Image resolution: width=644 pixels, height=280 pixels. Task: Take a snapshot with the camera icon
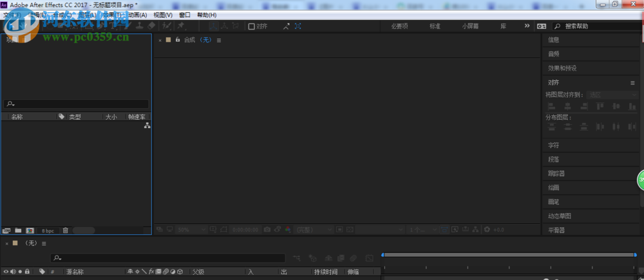coord(267,230)
